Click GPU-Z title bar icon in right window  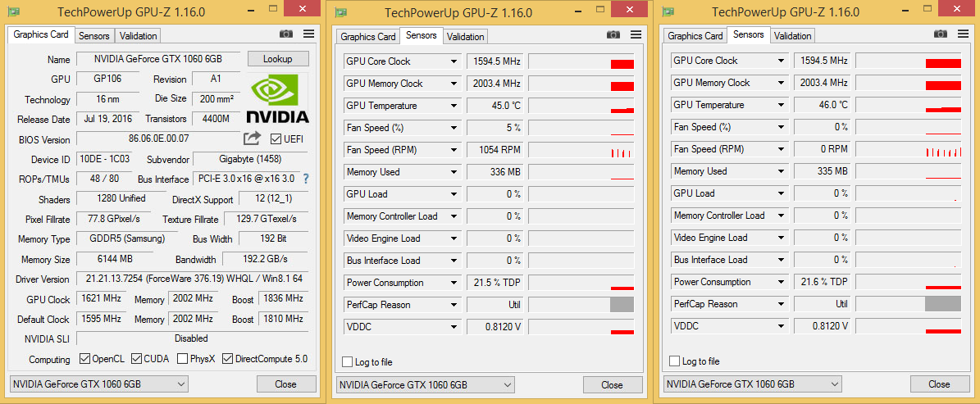coord(668,11)
